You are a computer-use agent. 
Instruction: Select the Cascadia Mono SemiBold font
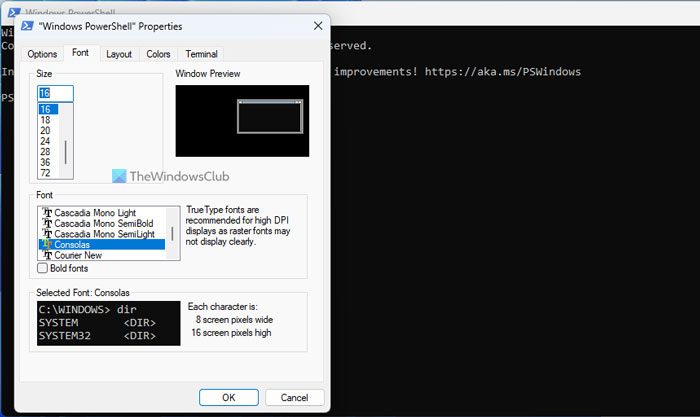102,223
